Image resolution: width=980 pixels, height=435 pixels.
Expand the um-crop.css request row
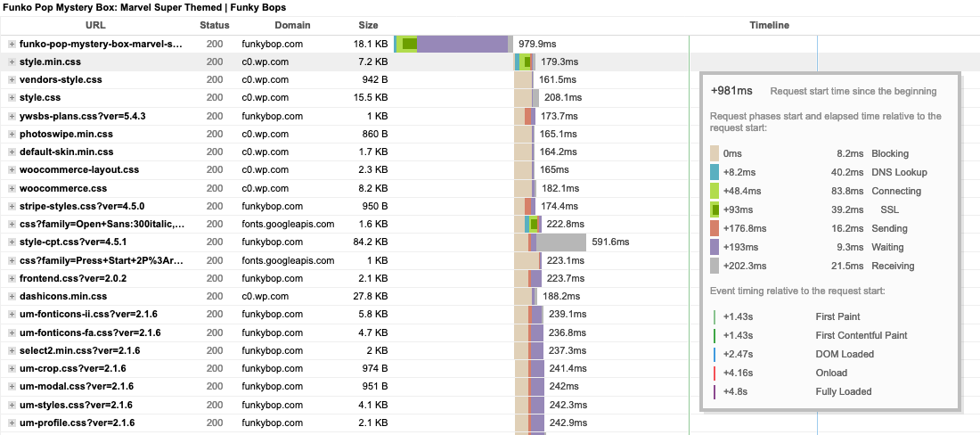click(x=12, y=368)
